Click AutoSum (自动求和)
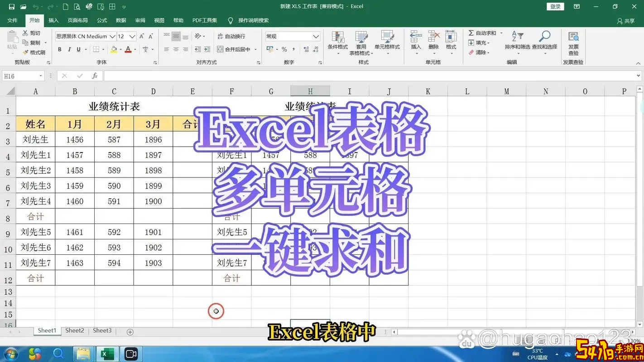 (482, 33)
